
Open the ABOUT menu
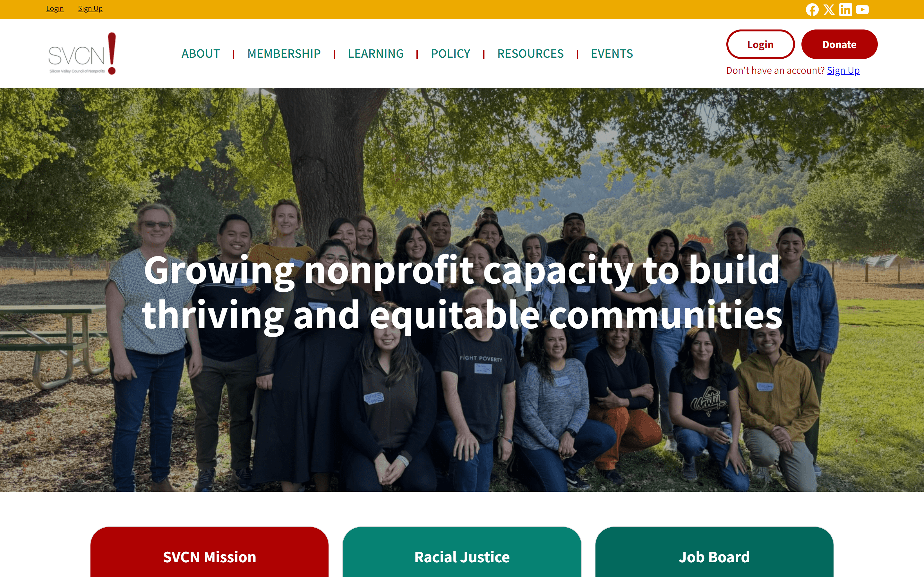(x=201, y=54)
